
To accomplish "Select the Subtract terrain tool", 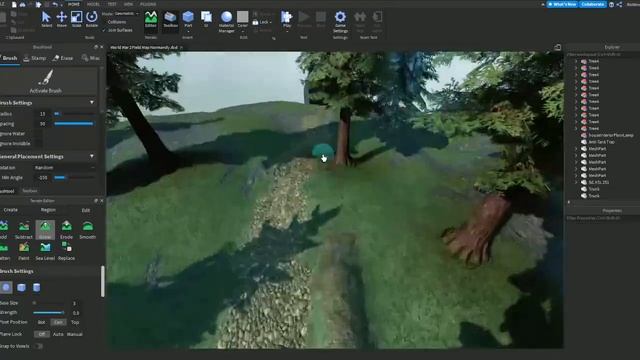I will (x=24, y=230).
